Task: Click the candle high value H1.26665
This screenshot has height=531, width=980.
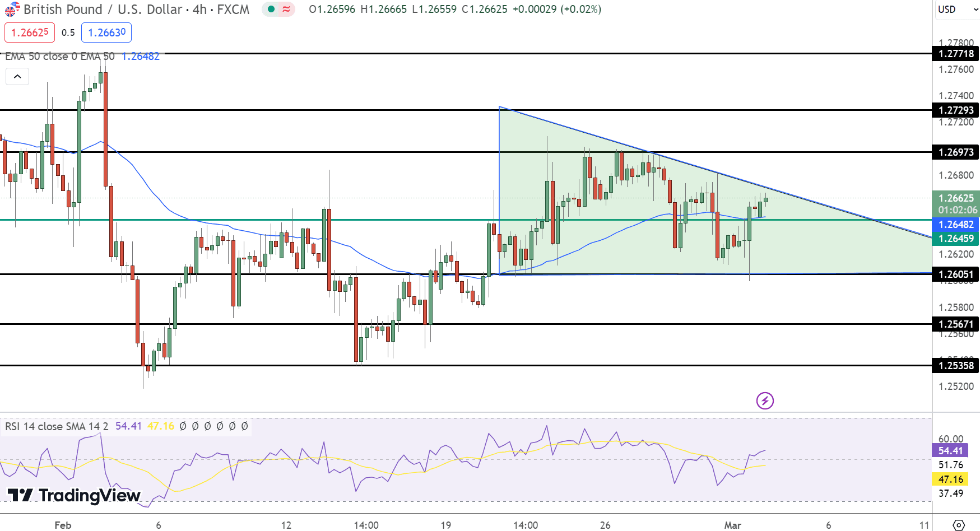Action: [x=384, y=10]
